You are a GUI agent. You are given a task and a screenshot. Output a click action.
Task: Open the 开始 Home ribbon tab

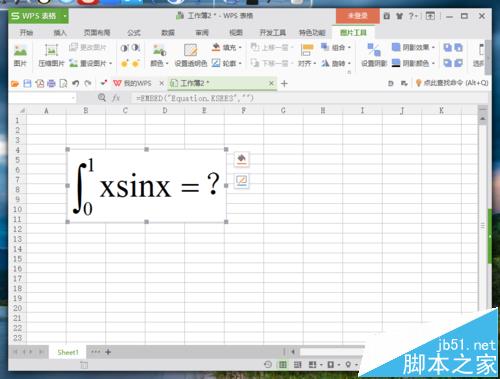point(26,32)
